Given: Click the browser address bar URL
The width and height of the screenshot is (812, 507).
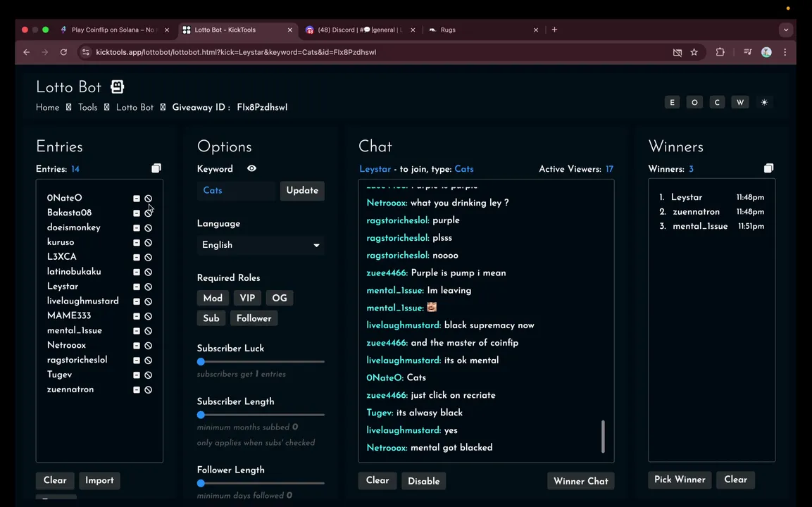Looking at the screenshot, I should [x=236, y=52].
